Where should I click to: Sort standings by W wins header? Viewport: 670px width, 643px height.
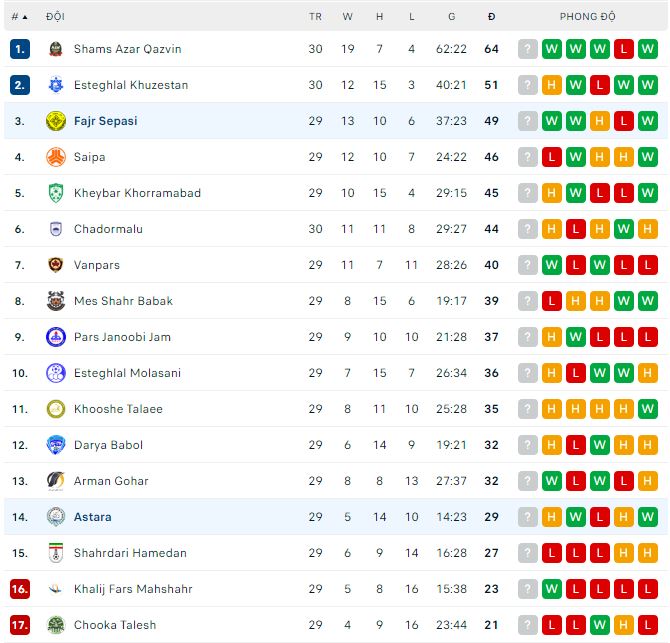[348, 17]
